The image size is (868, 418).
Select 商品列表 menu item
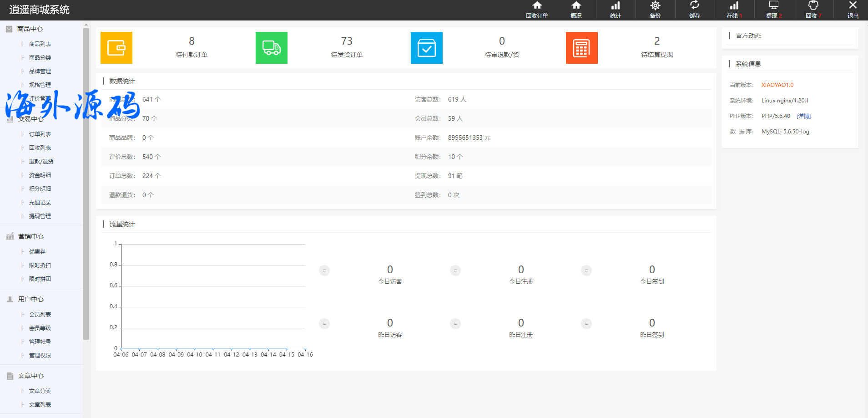40,44
